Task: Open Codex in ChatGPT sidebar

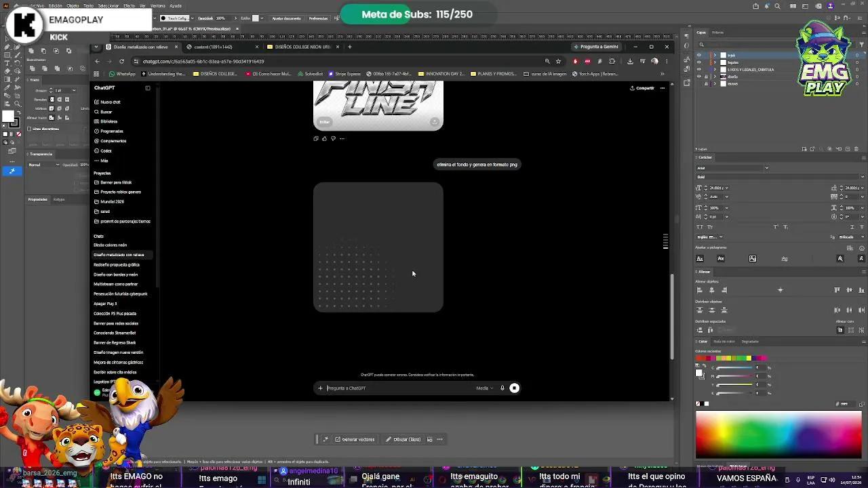Action: (x=103, y=150)
